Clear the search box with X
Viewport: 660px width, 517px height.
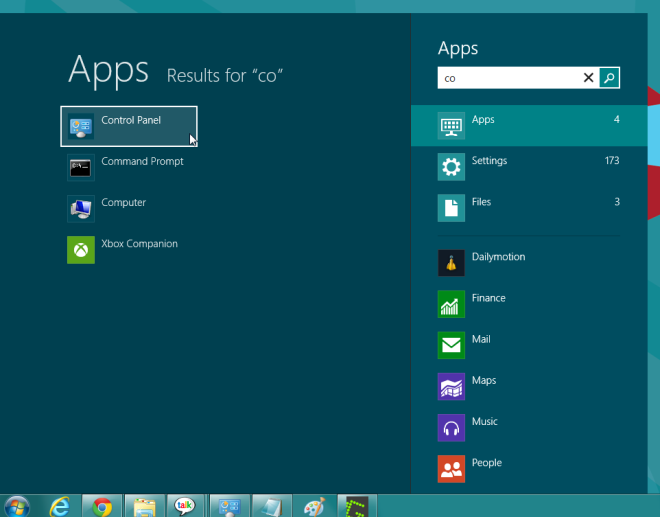[x=588, y=77]
